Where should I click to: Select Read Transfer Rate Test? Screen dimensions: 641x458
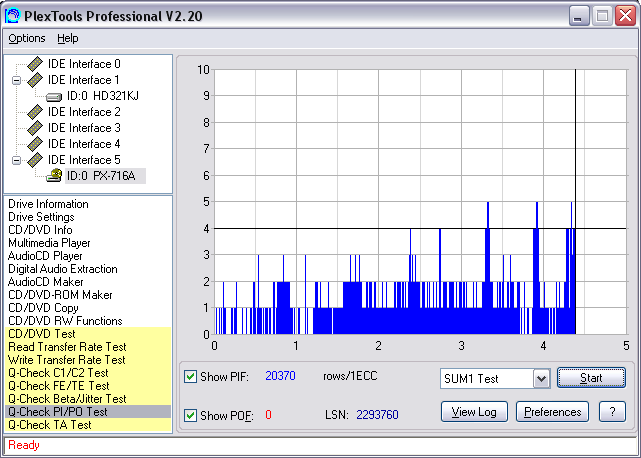click(x=88, y=347)
